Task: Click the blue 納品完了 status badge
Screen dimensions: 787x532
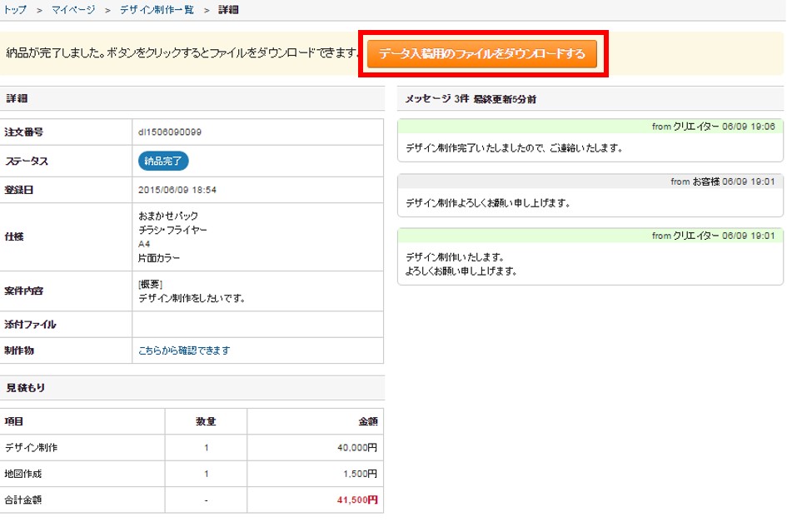Action: click(163, 162)
